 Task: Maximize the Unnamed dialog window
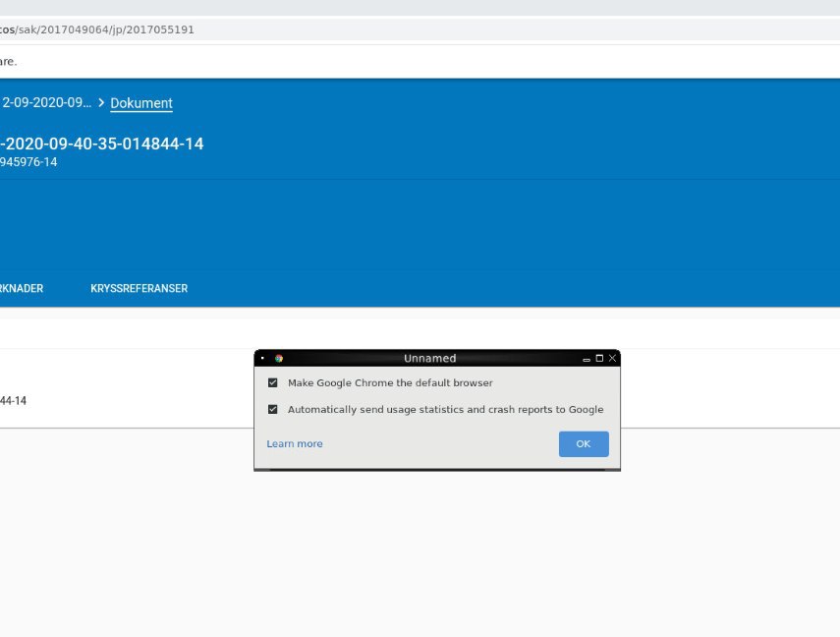click(x=599, y=358)
